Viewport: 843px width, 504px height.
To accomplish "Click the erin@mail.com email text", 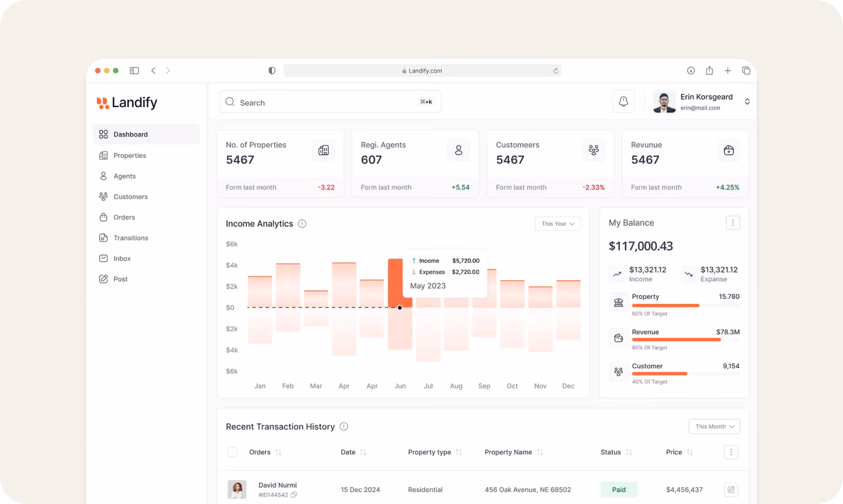I will point(700,108).
